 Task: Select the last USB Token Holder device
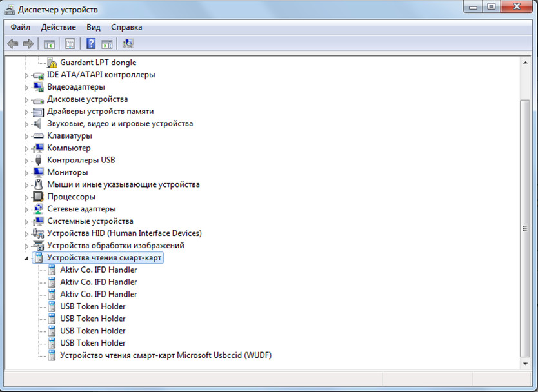92,343
